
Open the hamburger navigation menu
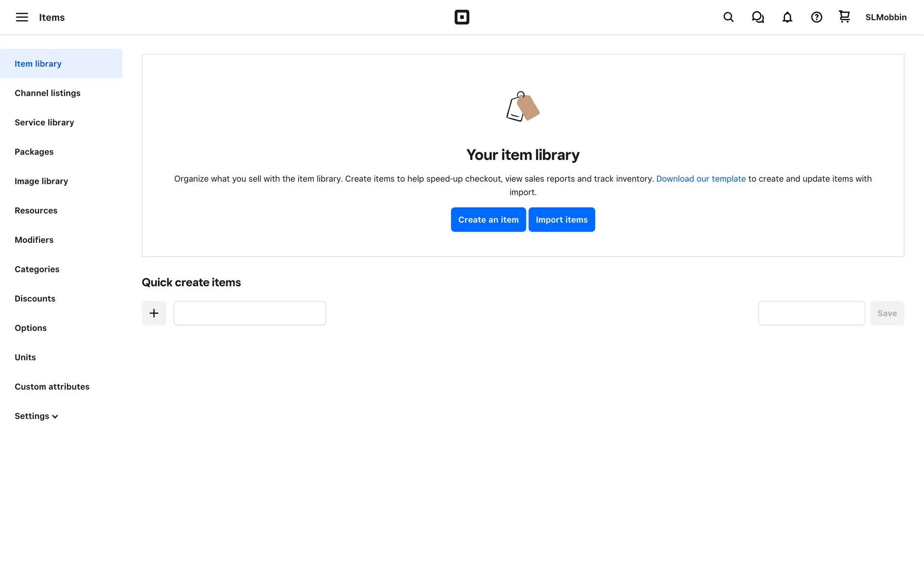(x=22, y=17)
